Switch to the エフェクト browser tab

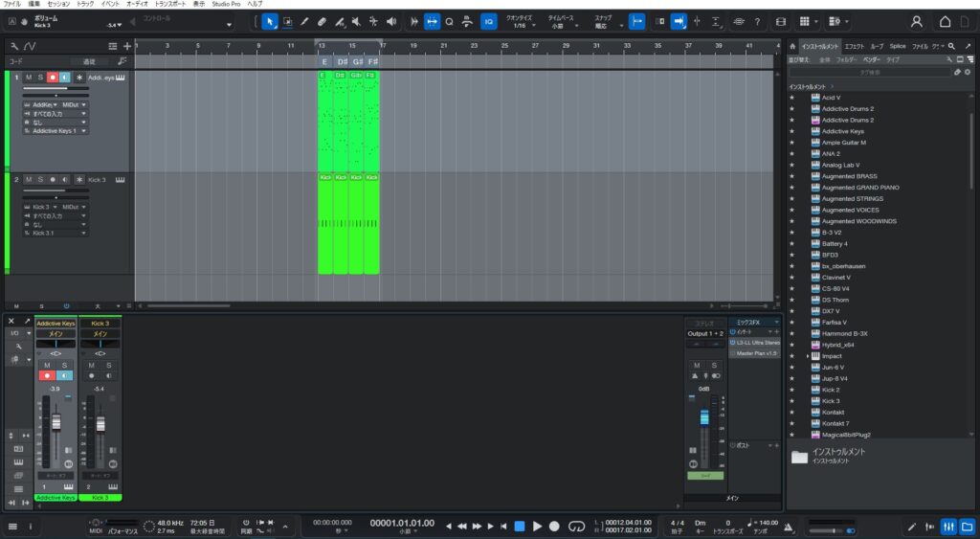(x=854, y=46)
